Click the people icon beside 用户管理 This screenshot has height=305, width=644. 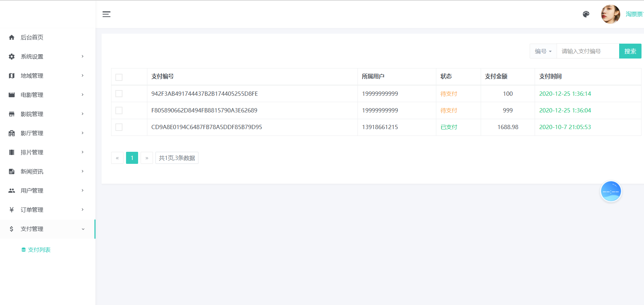(x=12, y=190)
